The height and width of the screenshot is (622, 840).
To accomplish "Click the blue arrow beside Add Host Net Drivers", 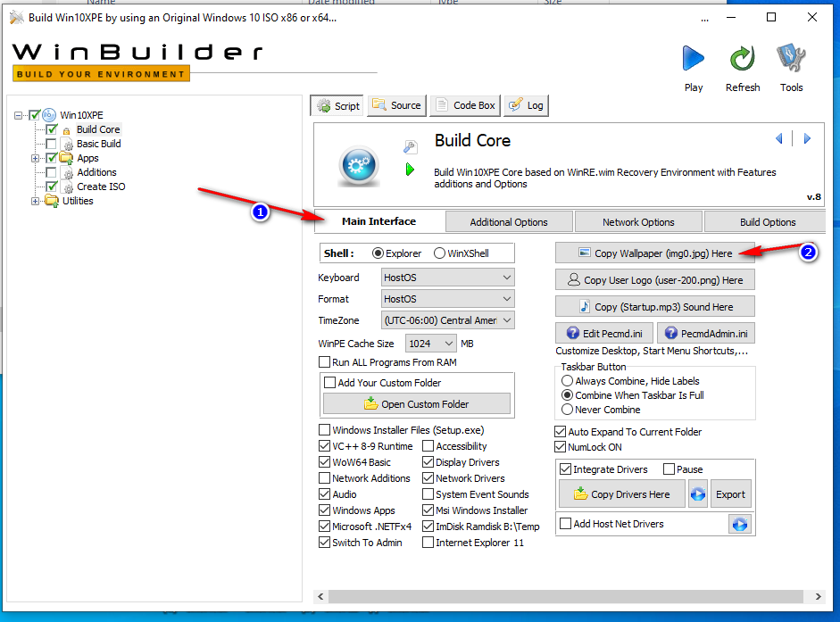I will tap(740, 524).
